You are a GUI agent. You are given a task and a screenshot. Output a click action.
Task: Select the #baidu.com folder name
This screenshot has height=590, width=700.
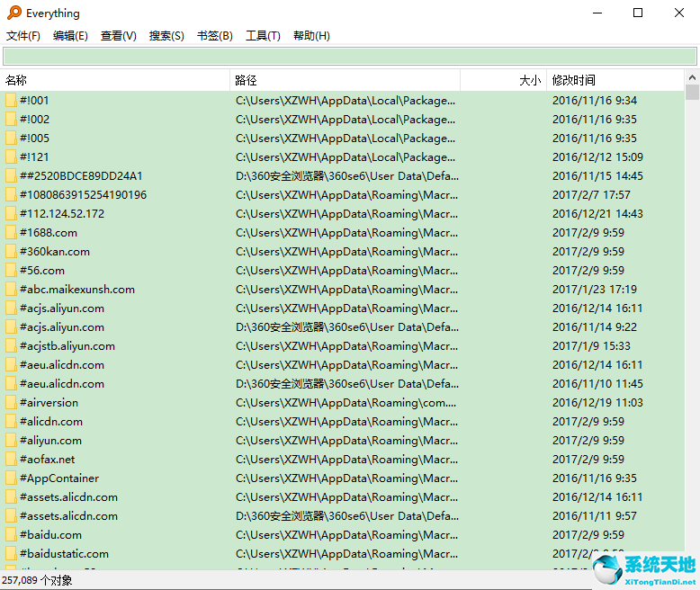coord(50,534)
